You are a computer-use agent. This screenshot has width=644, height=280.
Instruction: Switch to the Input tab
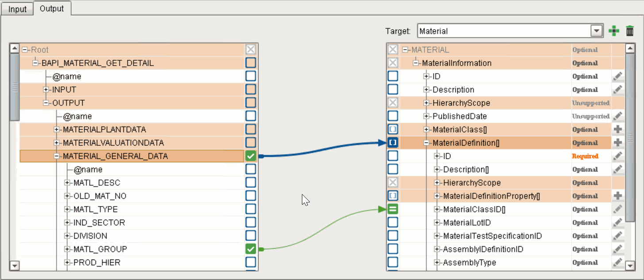pyautogui.click(x=17, y=9)
